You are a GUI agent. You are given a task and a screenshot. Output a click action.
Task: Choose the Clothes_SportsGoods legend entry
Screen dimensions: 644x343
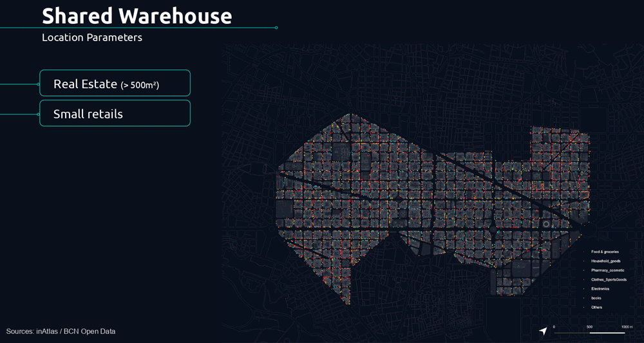coord(608,279)
